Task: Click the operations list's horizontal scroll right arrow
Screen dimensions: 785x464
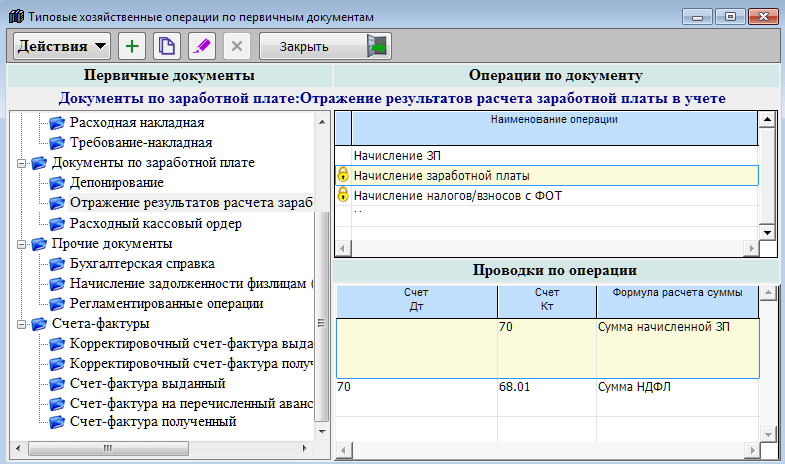Action: point(751,248)
